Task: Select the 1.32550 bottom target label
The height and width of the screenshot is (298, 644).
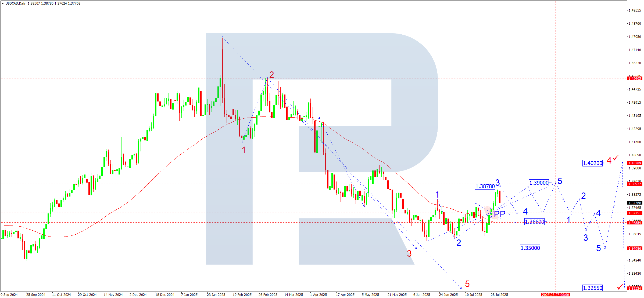Action: [x=592, y=288]
